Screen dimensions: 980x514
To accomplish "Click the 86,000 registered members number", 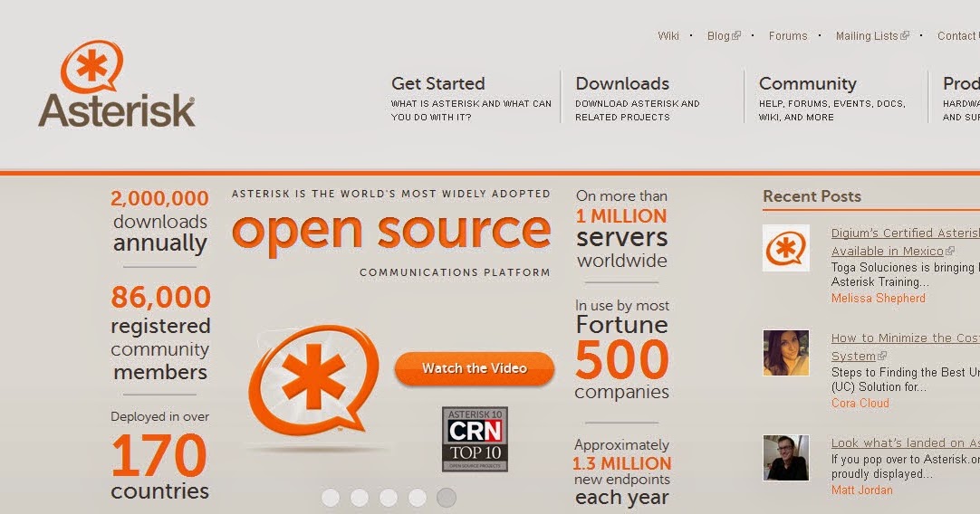I will coord(160,298).
